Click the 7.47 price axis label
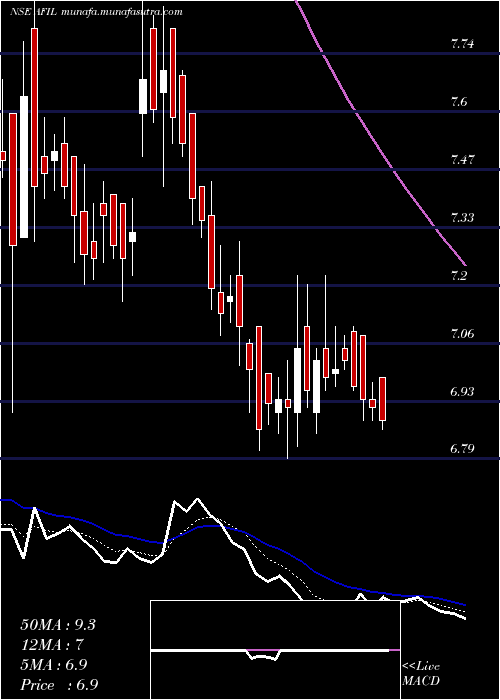Viewport: 500px width, 700px height. pos(462,159)
